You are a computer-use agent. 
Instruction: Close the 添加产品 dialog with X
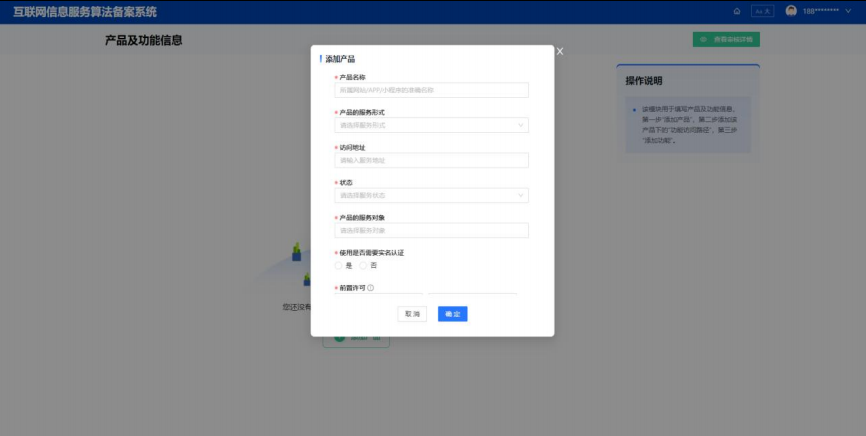[560, 51]
